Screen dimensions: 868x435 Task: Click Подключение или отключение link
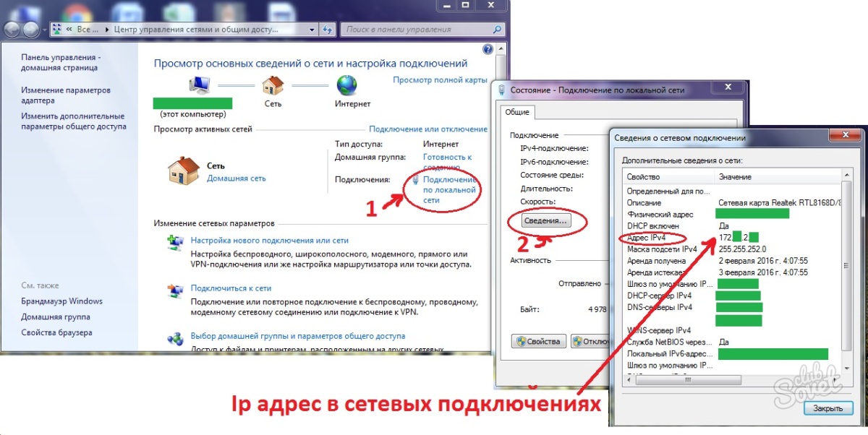[428, 129]
